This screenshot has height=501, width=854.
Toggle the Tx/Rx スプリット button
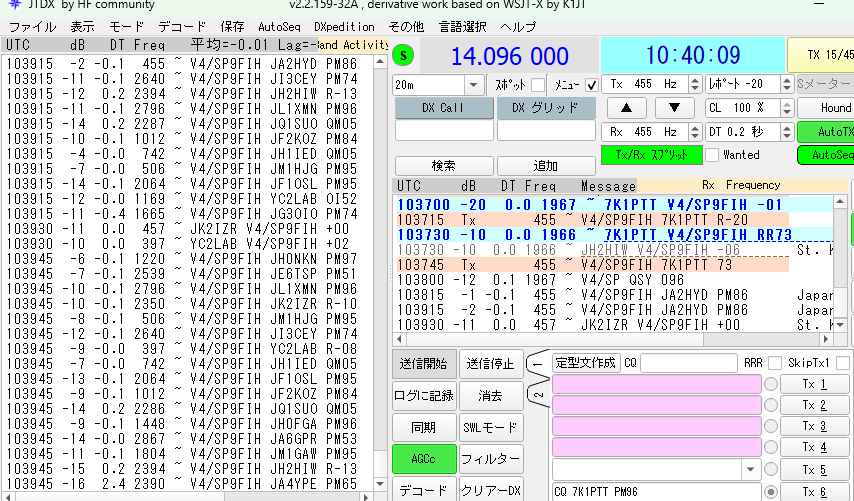coord(651,155)
